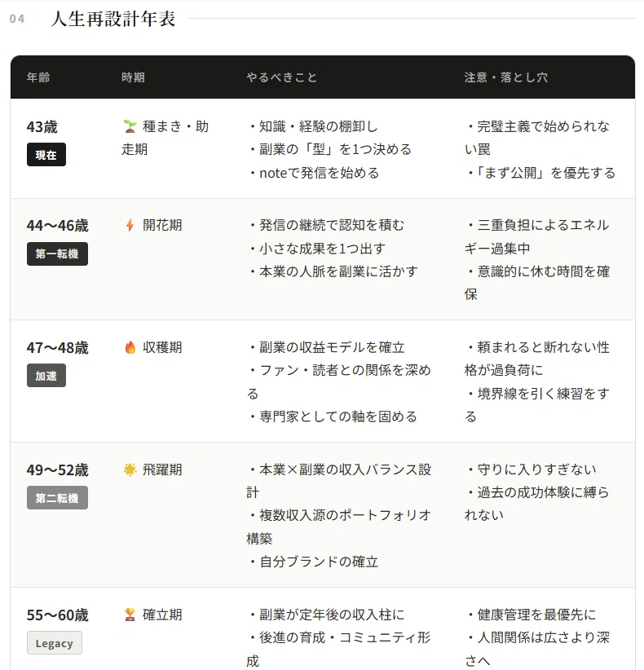The width and height of the screenshot is (644, 670).
Task: Click the やるべきこと column header
Action: click(281, 77)
